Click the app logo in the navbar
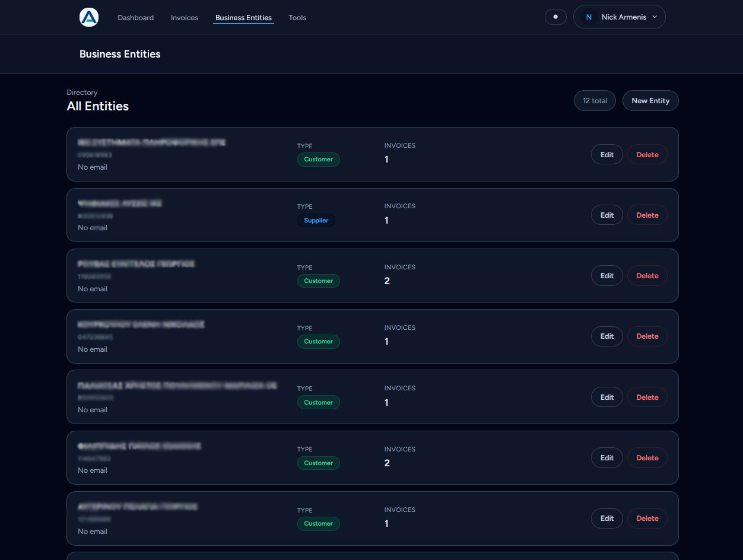The width and height of the screenshot is (743, 560). coord(89,17)
